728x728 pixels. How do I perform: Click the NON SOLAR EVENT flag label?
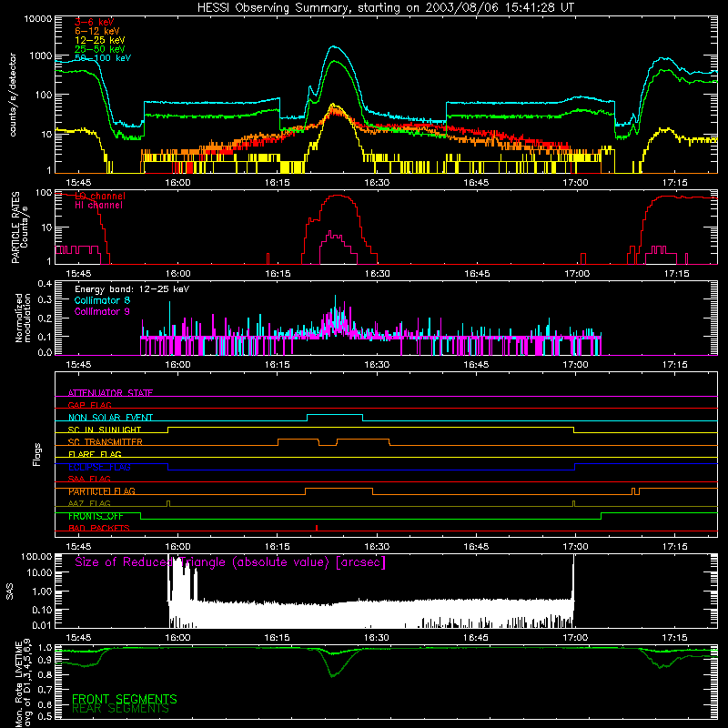[110, 418]
